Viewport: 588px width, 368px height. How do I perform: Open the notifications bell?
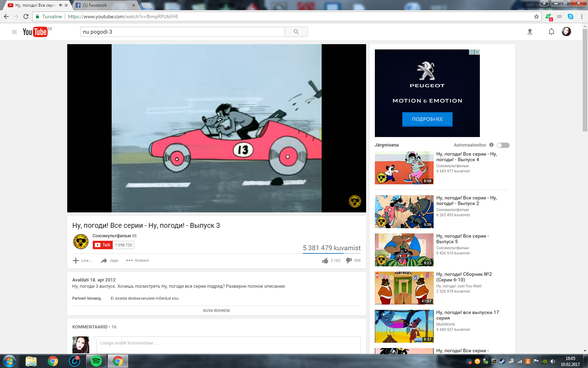[551, 32]
